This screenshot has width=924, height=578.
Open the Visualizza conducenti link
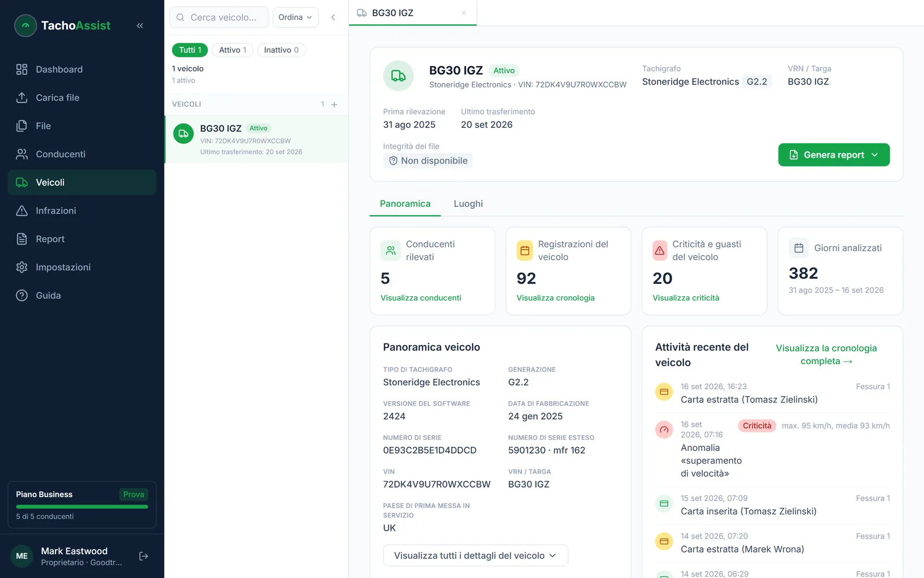tap(421, 298)
